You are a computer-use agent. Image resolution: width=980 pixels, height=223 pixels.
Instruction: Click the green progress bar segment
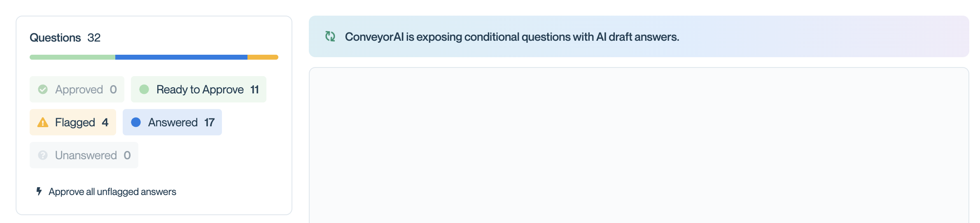[x=72, y=57]
